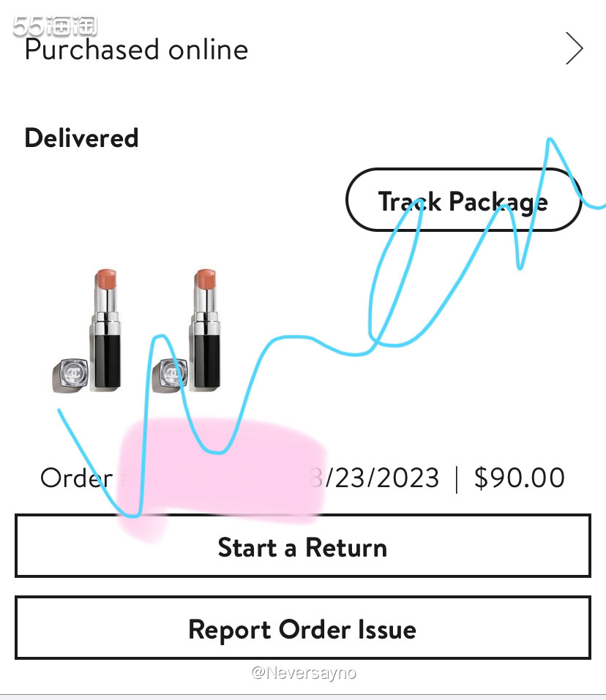Viewport: 606px width, 700px height.
Task: Click the $90.00 order total
Action: tap(520, 478)
